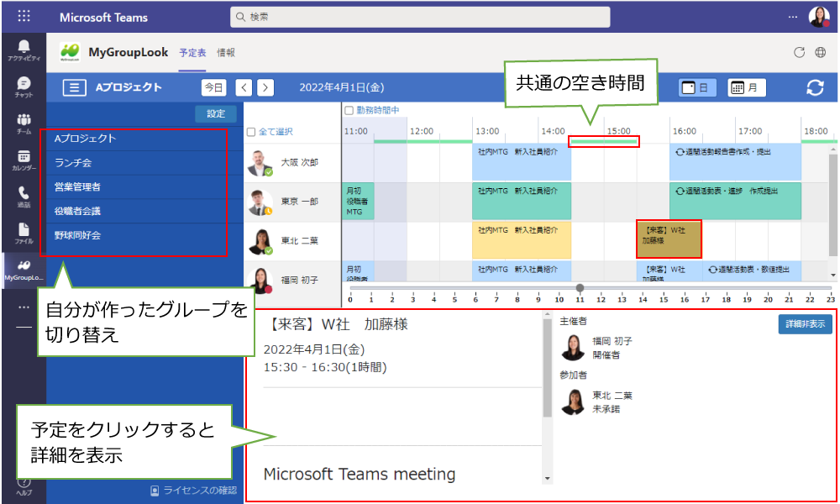Open Calls (通話) in the sidebar
The width and height of the screenshot is (840, 504).
pos(23,197)
